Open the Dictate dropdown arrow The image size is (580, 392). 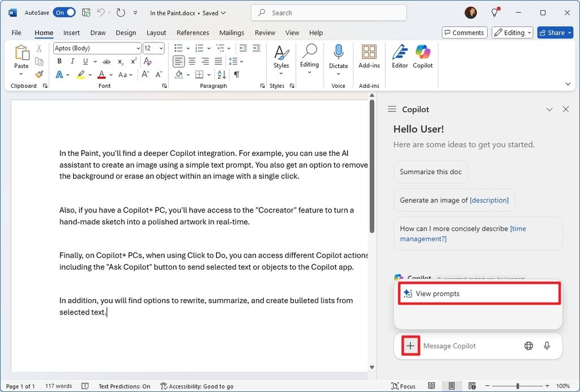click(339, 74)
